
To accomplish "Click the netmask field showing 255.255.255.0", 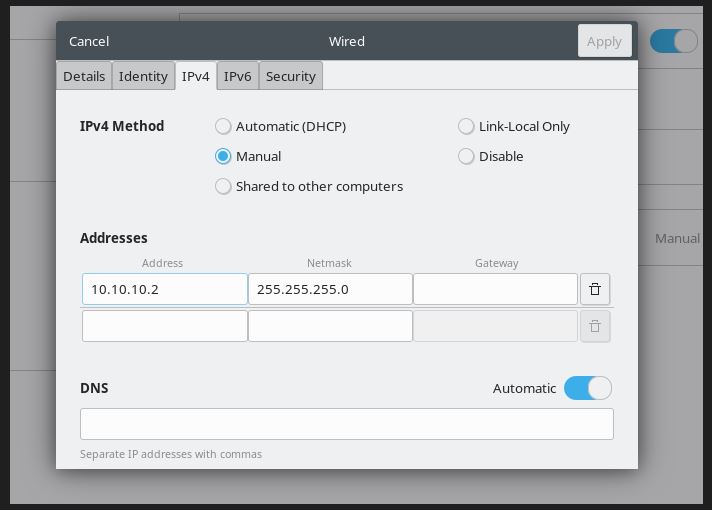I will click(x=330, y=289).
